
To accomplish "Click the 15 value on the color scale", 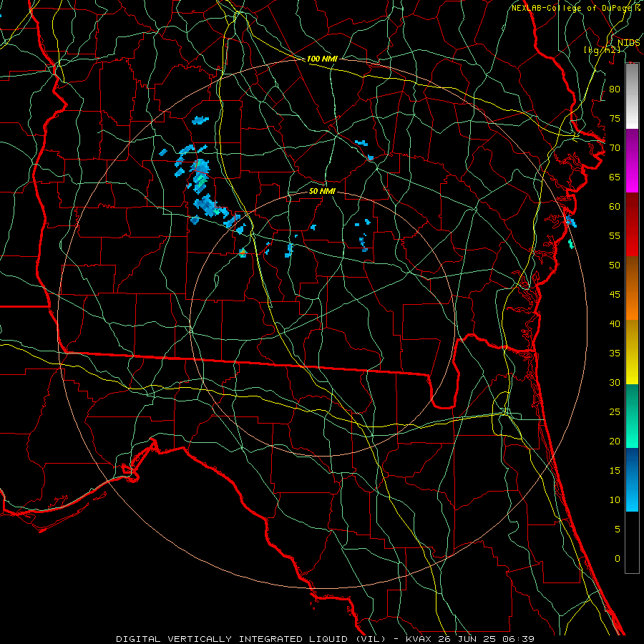I will [615, 470].
